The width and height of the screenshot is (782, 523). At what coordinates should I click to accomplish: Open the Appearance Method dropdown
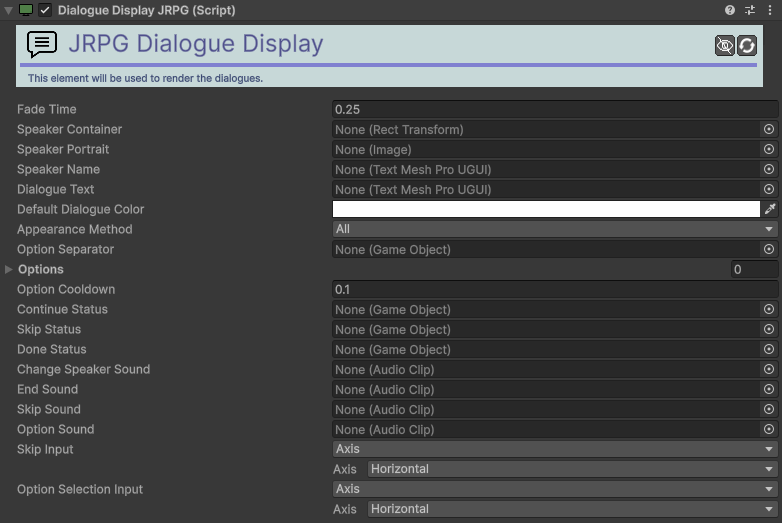coord(555,229)
